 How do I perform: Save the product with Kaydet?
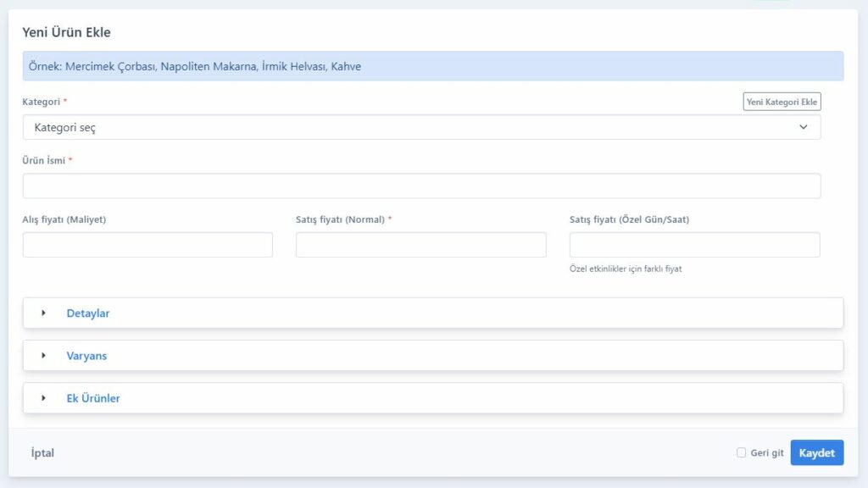[x=816, y=453]
